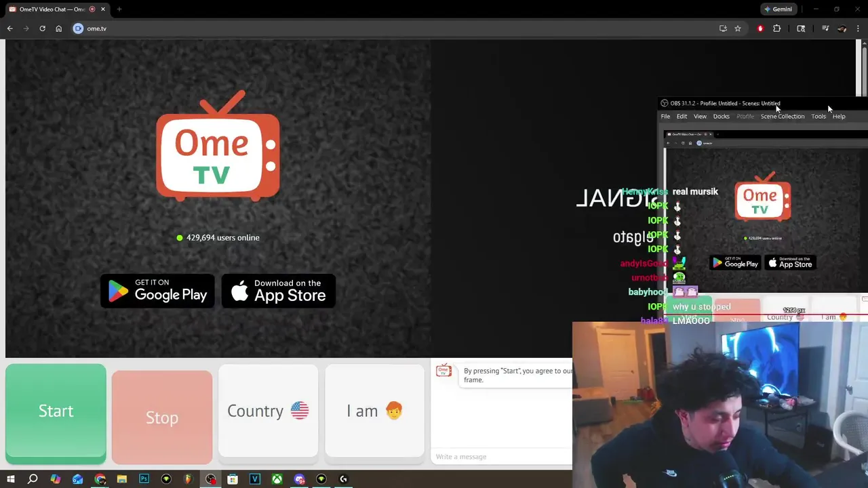Open the search tabs side panel icon

(x=801, y=28)
